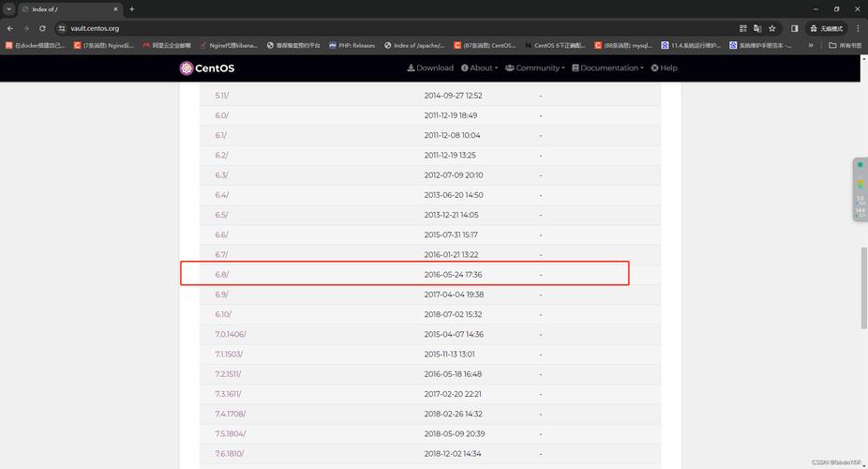This screenshot has height=469, width=868.
Task: Click the date 2018-12-02 14:34
Action: coord(453,454)
